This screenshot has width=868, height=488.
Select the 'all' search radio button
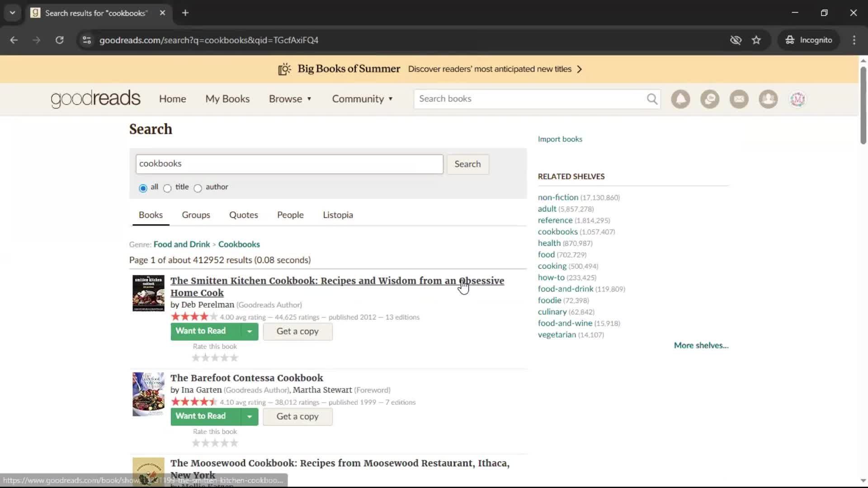point(143,188)
